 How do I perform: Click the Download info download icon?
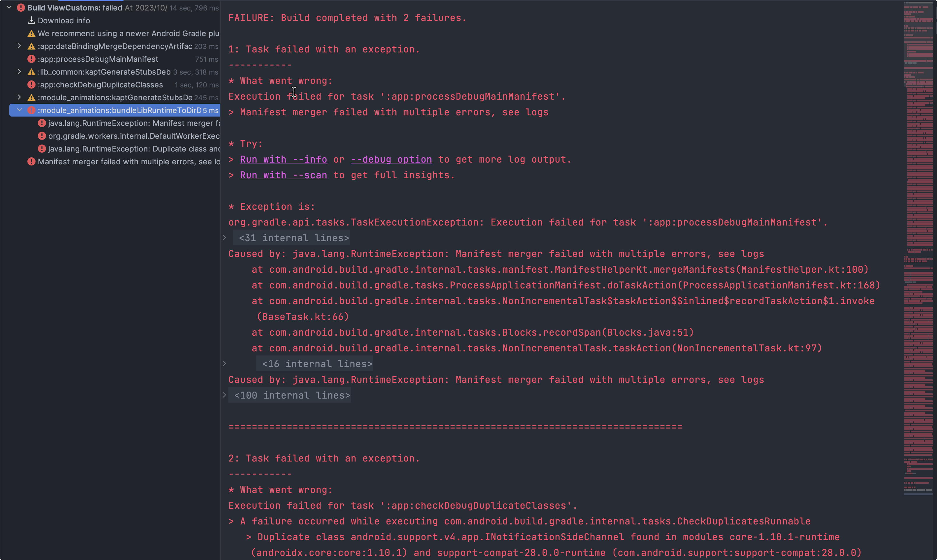click(x=31, y=20)
